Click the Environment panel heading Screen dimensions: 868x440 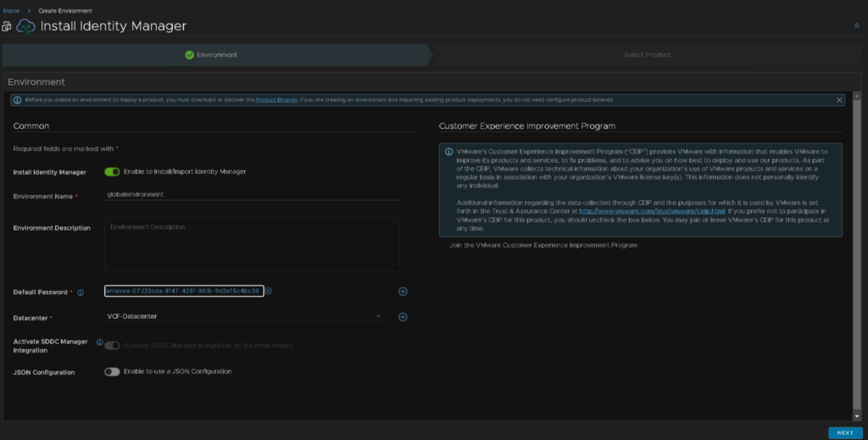pyautogui.click(x=36, y=82)
